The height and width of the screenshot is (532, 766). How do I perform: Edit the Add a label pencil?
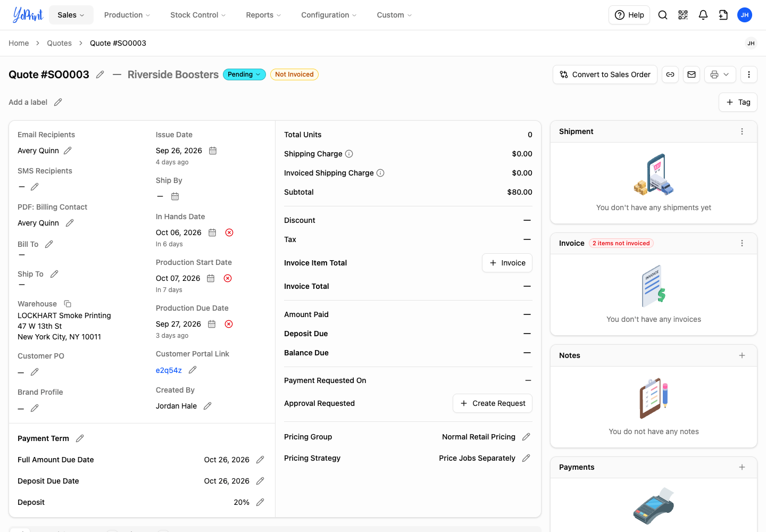pos(58,102)
